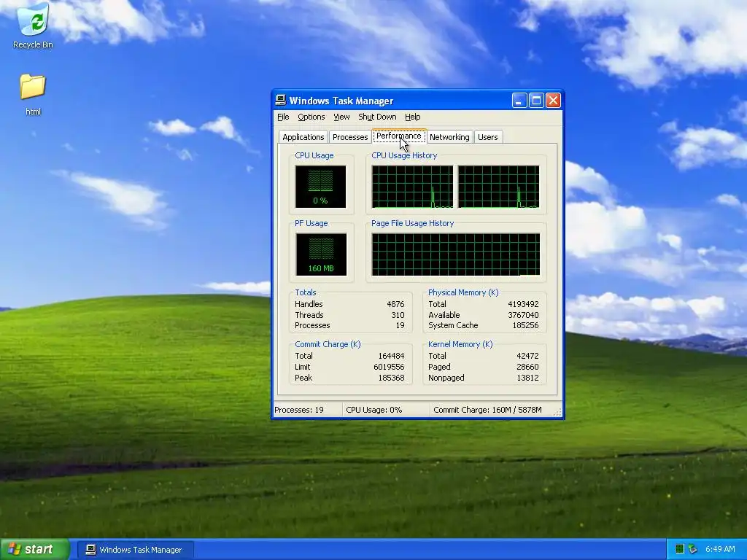Switch to the Processes tab
This screenshot has height=560, width=747.
(350, 137)
